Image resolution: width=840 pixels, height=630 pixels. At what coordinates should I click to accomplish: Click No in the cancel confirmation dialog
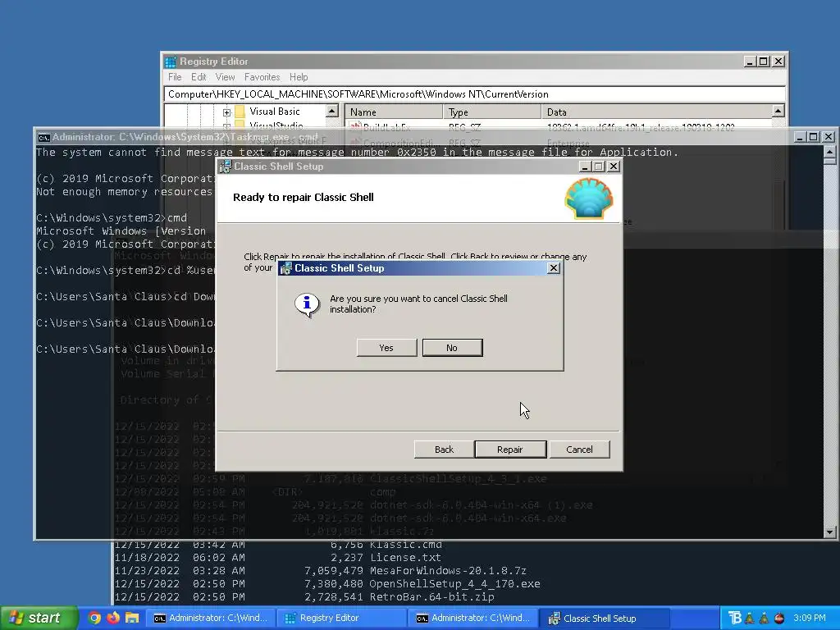(452, 348)
